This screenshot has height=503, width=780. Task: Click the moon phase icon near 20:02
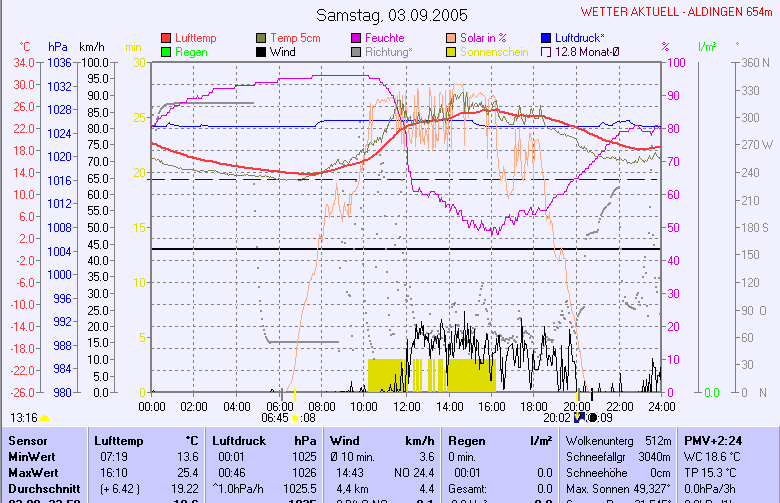592,418
